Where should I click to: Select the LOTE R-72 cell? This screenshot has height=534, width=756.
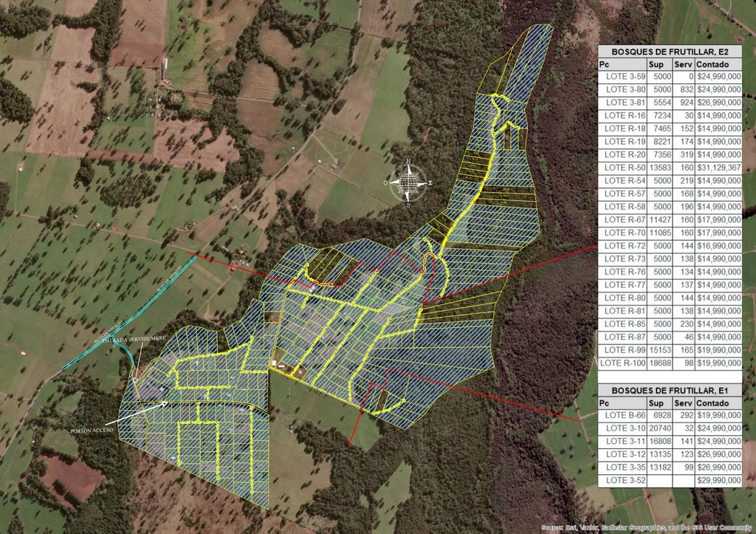point(622,246)
